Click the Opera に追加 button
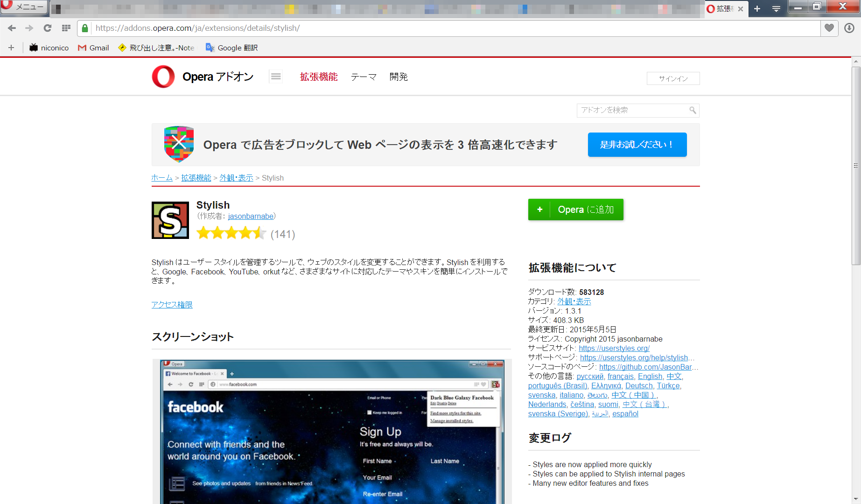 (x=575, y=210)
